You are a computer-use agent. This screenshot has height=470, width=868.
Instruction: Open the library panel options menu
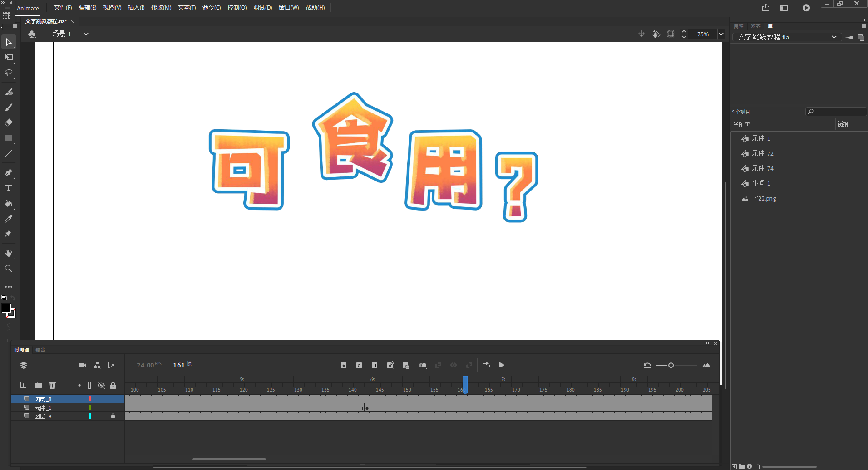[x=864, y=26]
